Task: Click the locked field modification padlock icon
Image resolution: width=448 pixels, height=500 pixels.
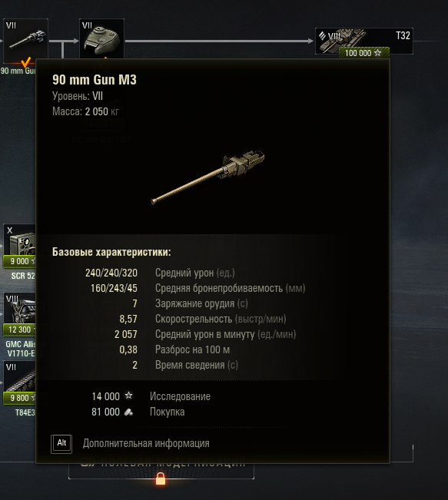Action: [161, 478]
